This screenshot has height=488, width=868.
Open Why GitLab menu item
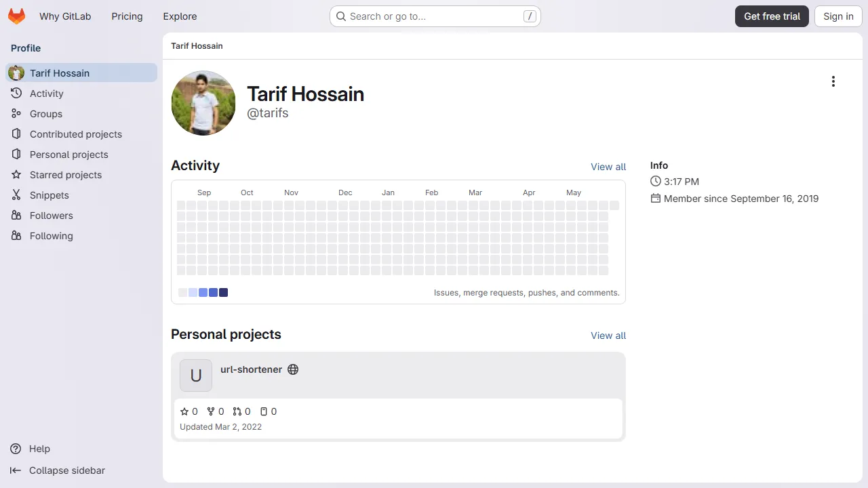pos(65,16)
